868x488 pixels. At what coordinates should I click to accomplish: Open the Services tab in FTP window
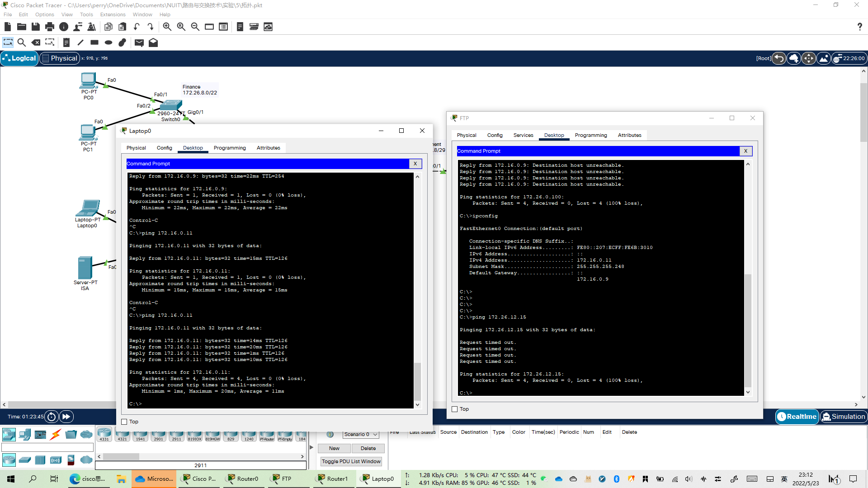tap(523, 135)
